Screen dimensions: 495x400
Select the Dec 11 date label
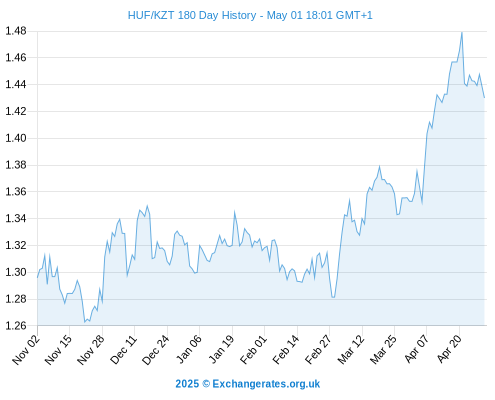coord(123,349)
